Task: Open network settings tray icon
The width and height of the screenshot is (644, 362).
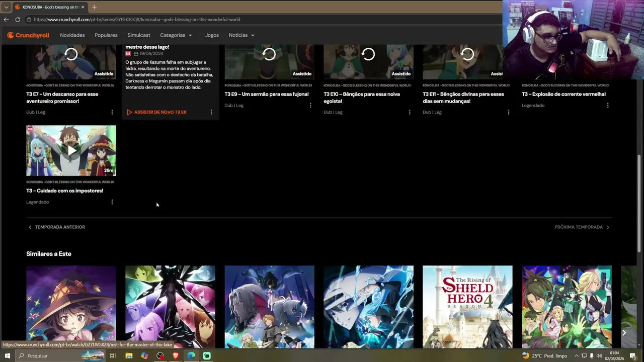Action: pos(584,356)
